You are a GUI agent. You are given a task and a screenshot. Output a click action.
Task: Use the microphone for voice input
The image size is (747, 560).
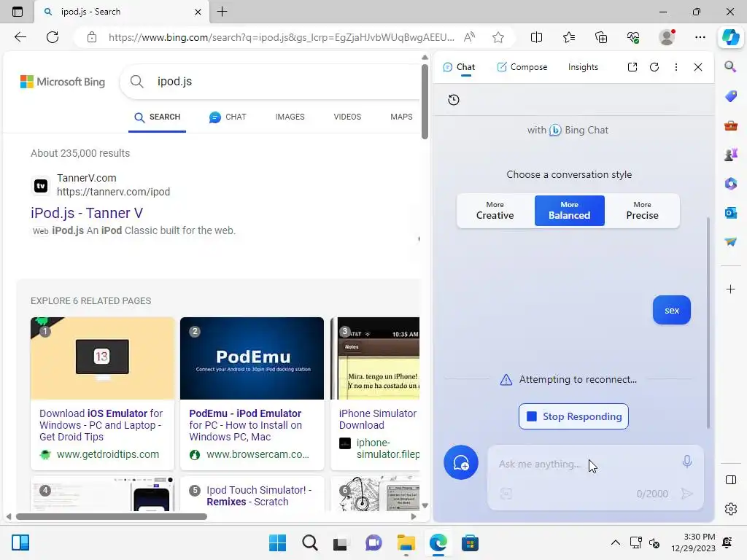(686, 461)
